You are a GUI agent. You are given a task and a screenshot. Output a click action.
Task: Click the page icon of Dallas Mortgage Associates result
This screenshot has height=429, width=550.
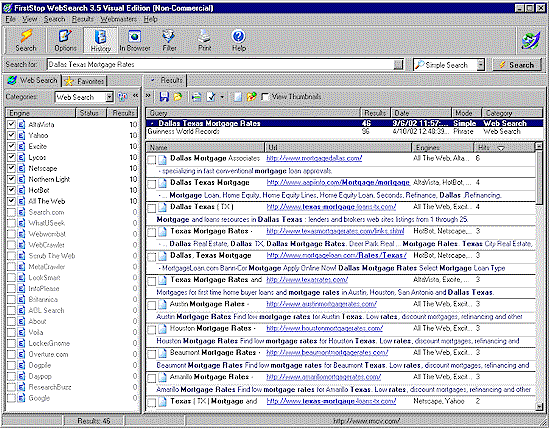pos(162,160)
